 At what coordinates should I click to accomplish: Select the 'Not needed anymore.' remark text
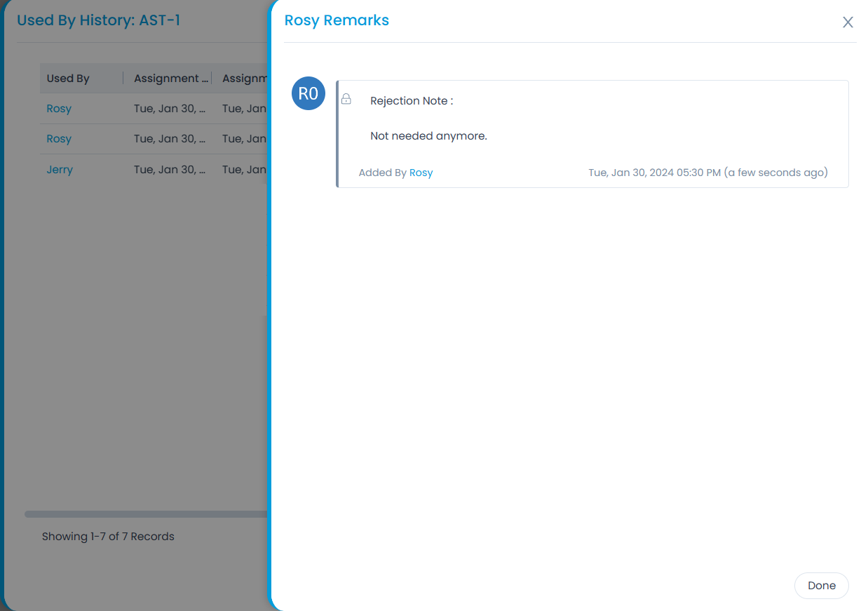(428, 136)
